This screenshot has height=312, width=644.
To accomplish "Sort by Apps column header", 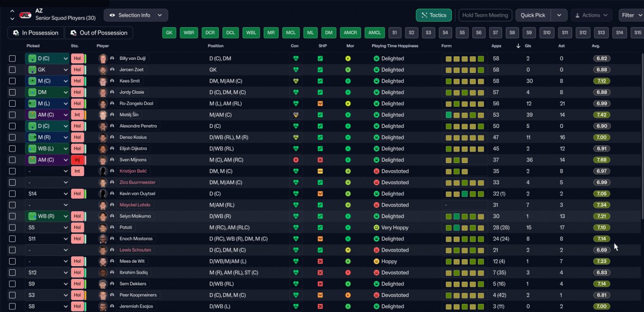I will click(x=496, y=46).
